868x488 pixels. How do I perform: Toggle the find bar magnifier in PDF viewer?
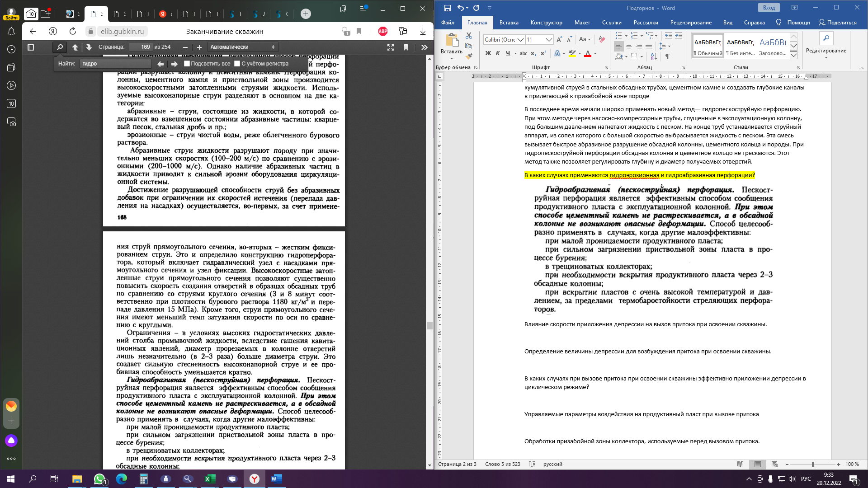click(x=60, y=47)
